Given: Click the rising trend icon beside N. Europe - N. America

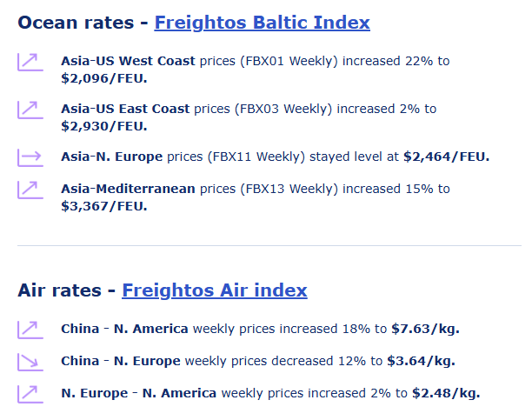Looking at the screenshot, I should 30,393.
